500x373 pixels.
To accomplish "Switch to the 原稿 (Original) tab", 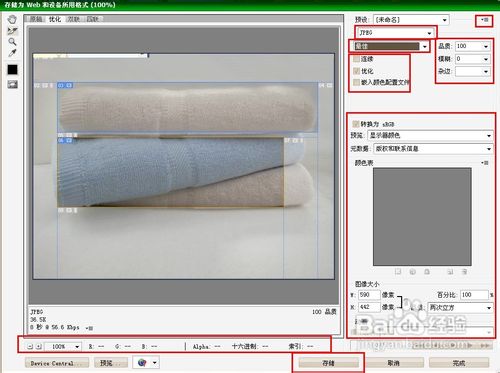I will coord(36,19).
